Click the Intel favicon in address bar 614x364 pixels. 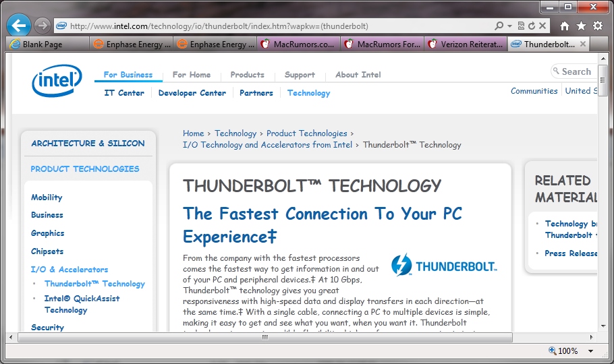tap(61, 26)
